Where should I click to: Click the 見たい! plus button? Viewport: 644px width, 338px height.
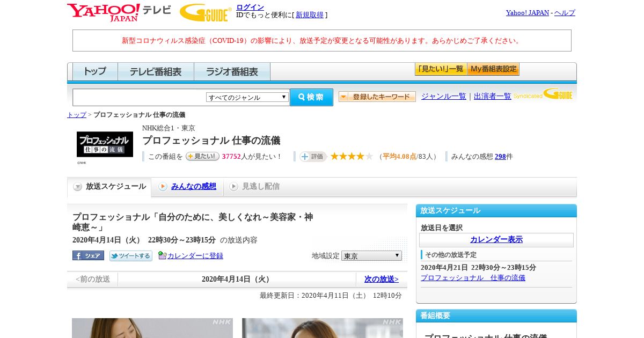click(202, 156)
